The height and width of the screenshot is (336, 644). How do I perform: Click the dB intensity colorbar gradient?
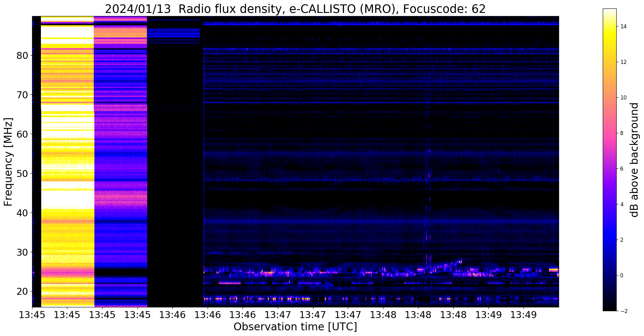point(609,160)
